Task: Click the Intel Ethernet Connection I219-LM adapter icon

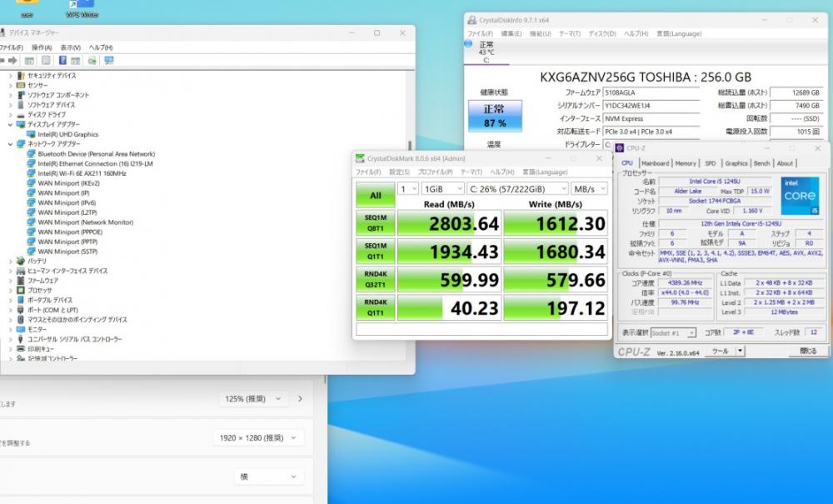Action: pos(31,163)
